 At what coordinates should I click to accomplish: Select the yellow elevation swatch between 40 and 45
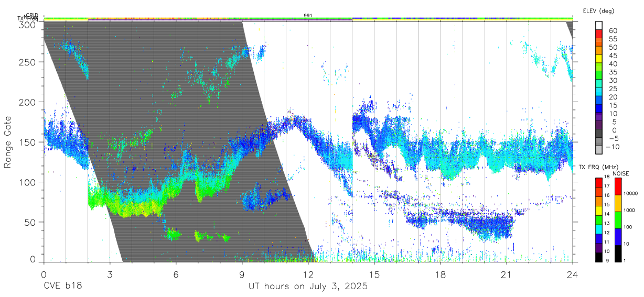coord(599,59)
